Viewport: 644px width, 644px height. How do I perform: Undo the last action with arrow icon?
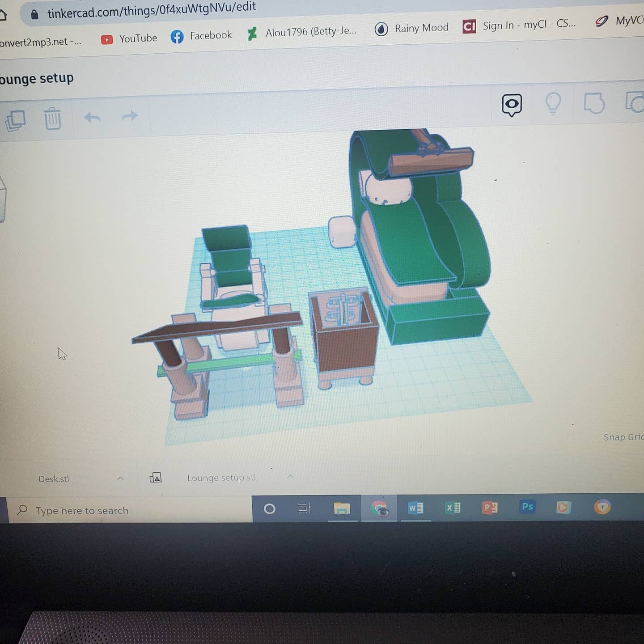[x=92, y=118]
